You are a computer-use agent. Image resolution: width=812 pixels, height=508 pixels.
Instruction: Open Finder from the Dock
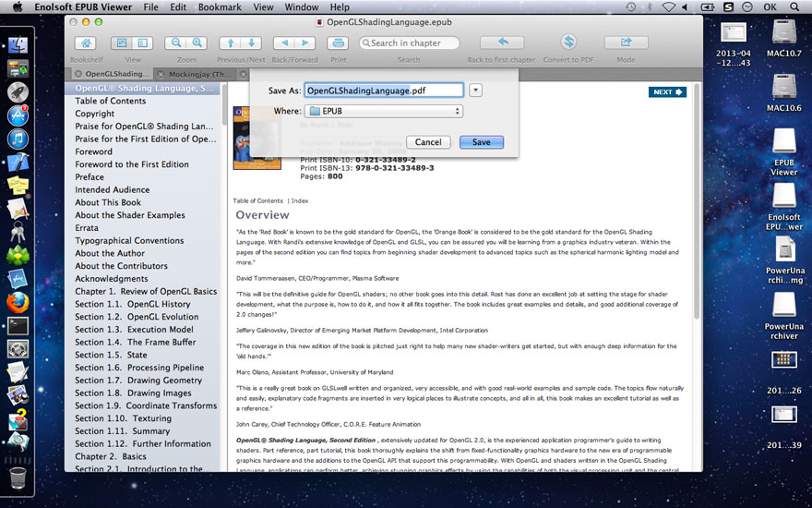pos(18,45)
